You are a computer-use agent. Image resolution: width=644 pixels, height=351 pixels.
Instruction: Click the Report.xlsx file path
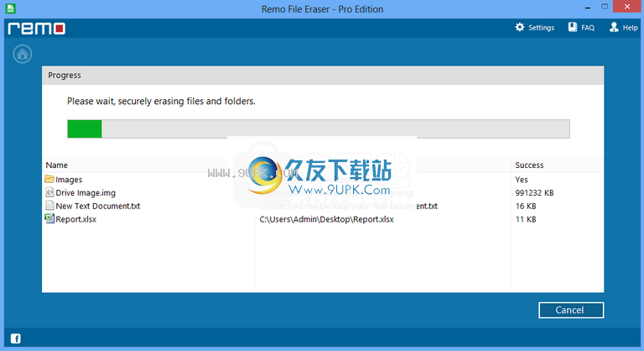click(x=326, y=219)
